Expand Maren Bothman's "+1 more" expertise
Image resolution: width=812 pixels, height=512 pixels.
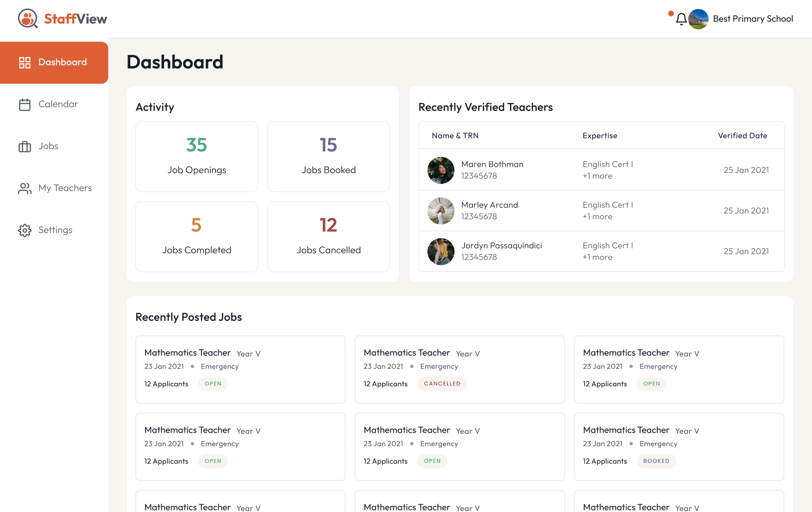coord(597,176)
